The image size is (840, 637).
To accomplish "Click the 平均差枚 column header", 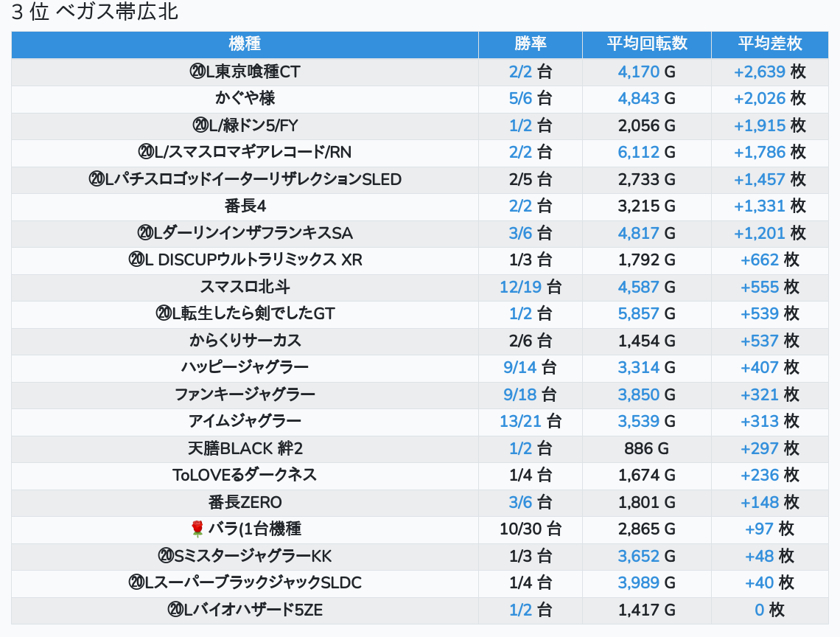I will point(770,44).
